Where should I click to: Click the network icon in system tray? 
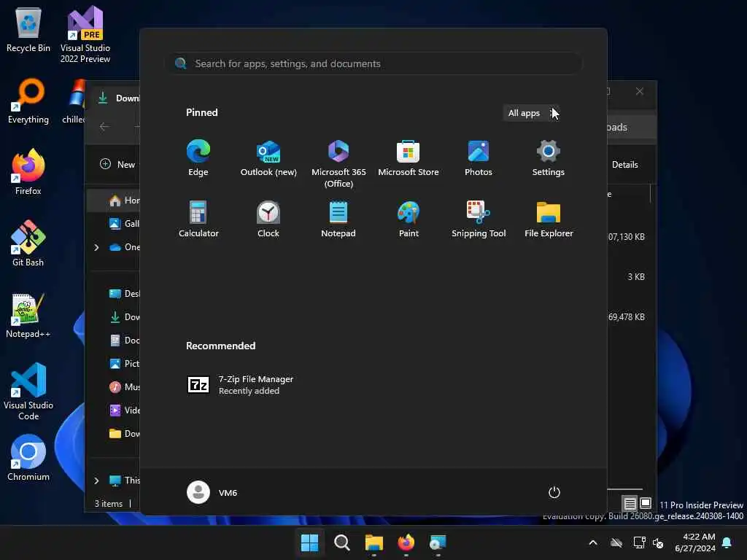(x=639, y=542)
